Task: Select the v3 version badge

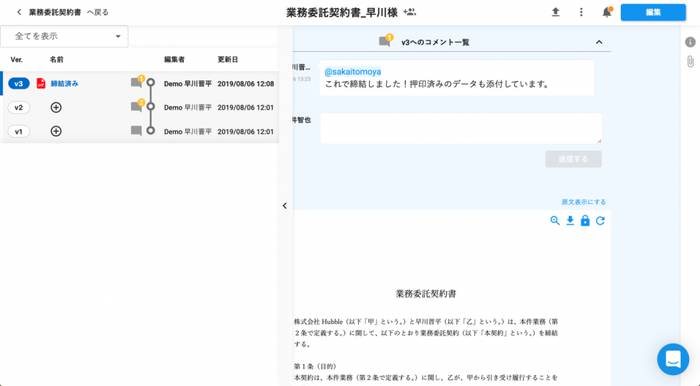Action: (x=19, y=83)
